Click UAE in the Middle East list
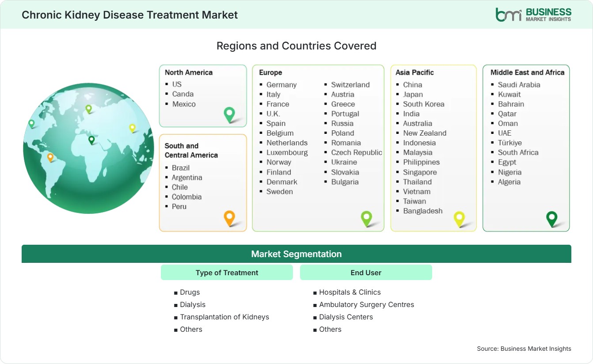This screenshot has width=593, height=364. 505,133
